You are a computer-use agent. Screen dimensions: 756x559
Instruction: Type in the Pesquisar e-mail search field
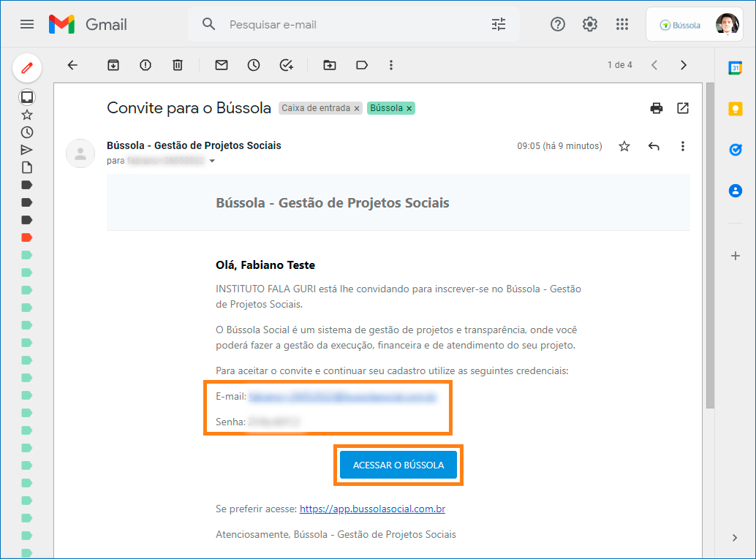355,25
